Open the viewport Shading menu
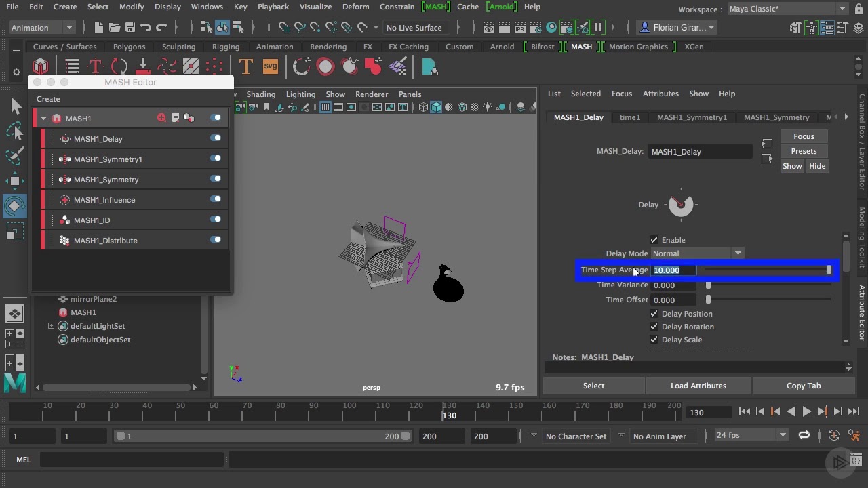The width and height of the screenshot is (868, 488). (x=261, y=94)
